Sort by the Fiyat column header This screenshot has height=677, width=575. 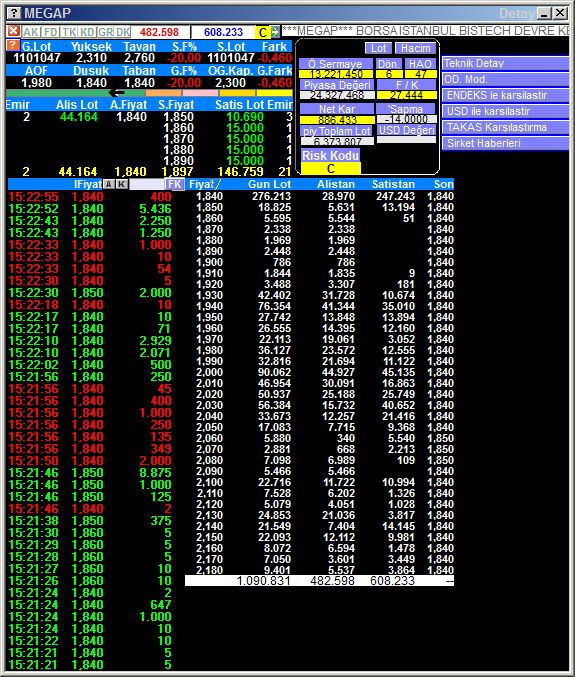point(205,184)
